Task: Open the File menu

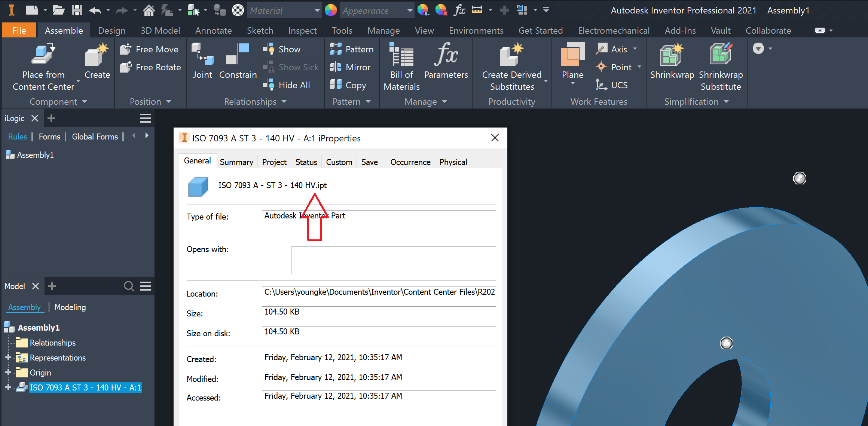Action: [x=19, y=30]
